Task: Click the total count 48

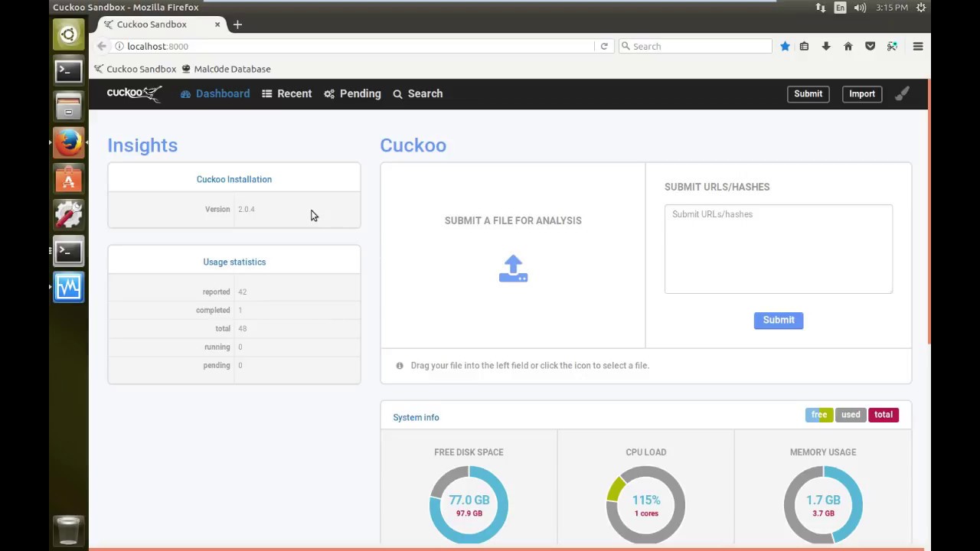Action: pos(242,328)
